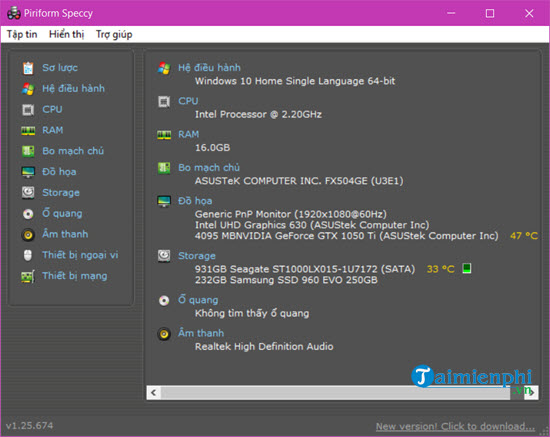This screenshot has height=437, width=550.
Task: Open the Hệ điều hành sidebar section
Action: (73, 88)
